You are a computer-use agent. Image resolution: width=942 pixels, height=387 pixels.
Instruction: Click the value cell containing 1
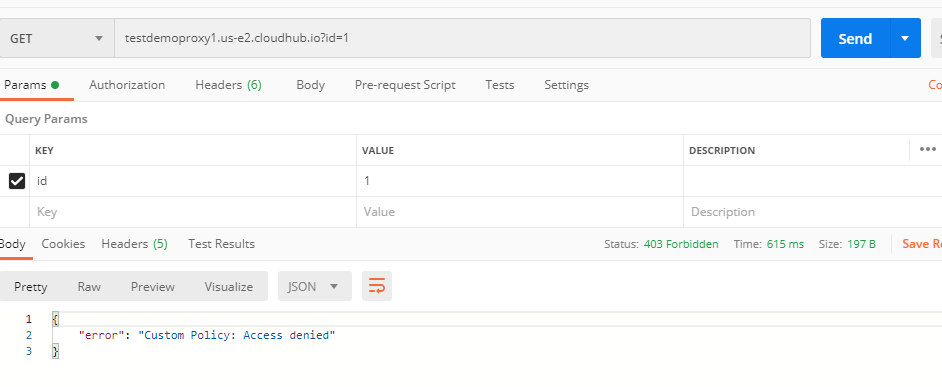pyautogui.click(x=520, y=181)
